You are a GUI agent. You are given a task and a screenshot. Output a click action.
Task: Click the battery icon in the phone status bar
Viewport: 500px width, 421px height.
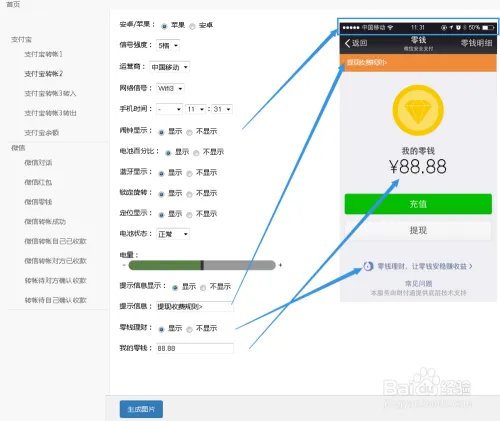click(488, 27)
